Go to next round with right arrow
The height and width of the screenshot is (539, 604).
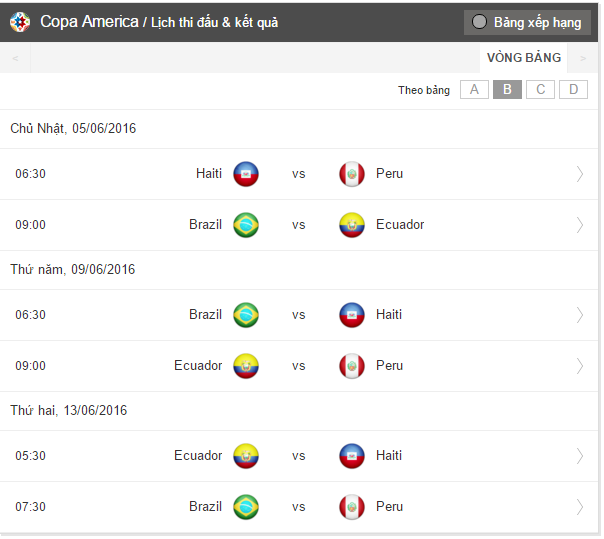pos(583,59)
